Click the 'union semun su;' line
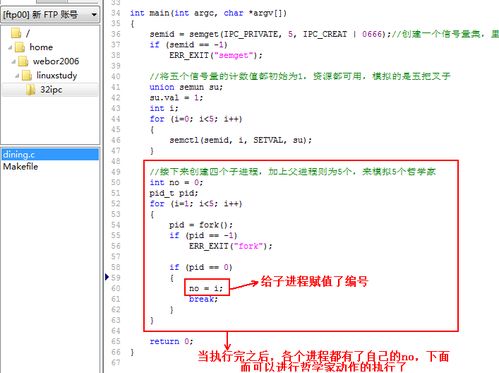499x373 pixels. coord(186,87)
